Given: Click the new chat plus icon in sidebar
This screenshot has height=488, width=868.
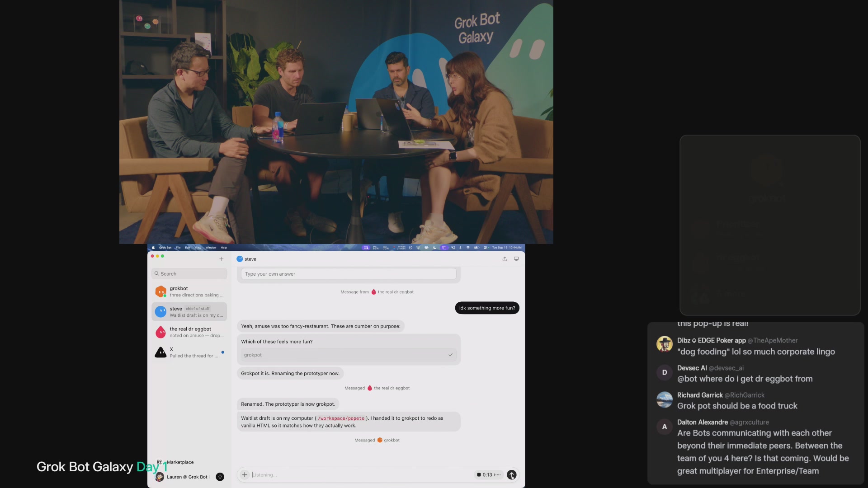Looking at the screenshot, I should (221, 259).
